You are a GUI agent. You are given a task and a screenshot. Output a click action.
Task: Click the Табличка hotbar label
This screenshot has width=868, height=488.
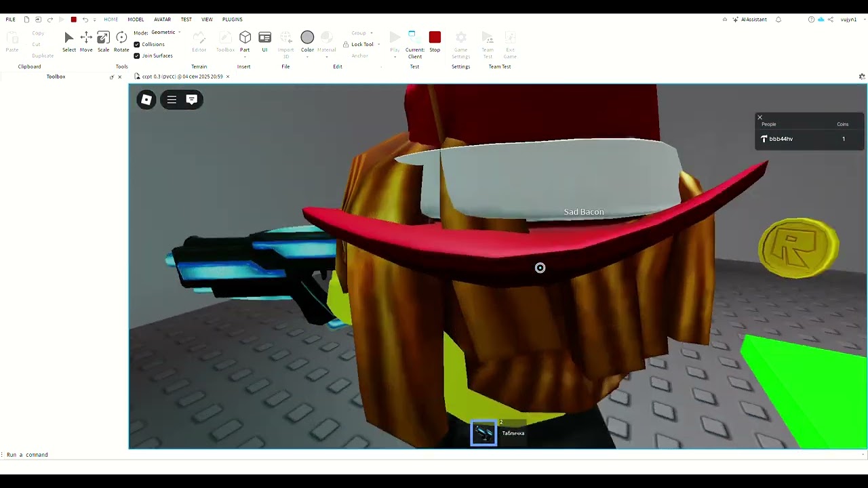[x=513, y=433]
